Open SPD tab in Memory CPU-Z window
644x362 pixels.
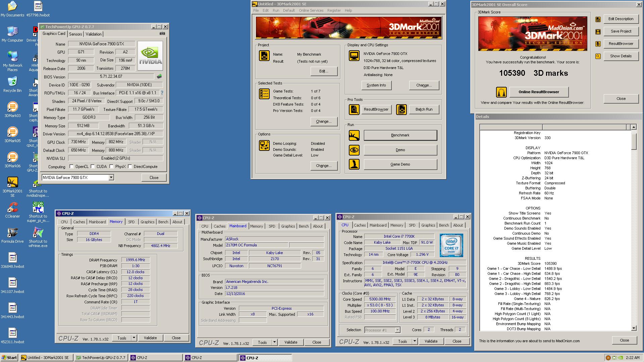(131, 222)
